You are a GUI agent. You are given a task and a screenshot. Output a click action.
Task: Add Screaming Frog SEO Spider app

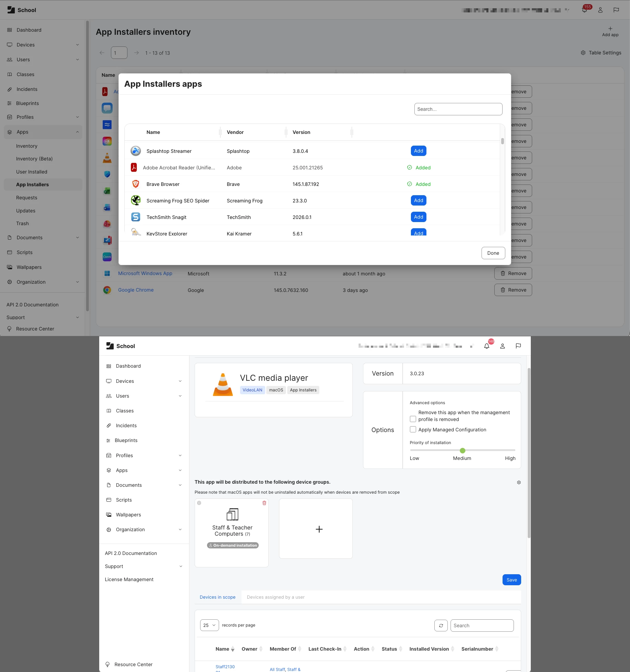click(419, 200)
